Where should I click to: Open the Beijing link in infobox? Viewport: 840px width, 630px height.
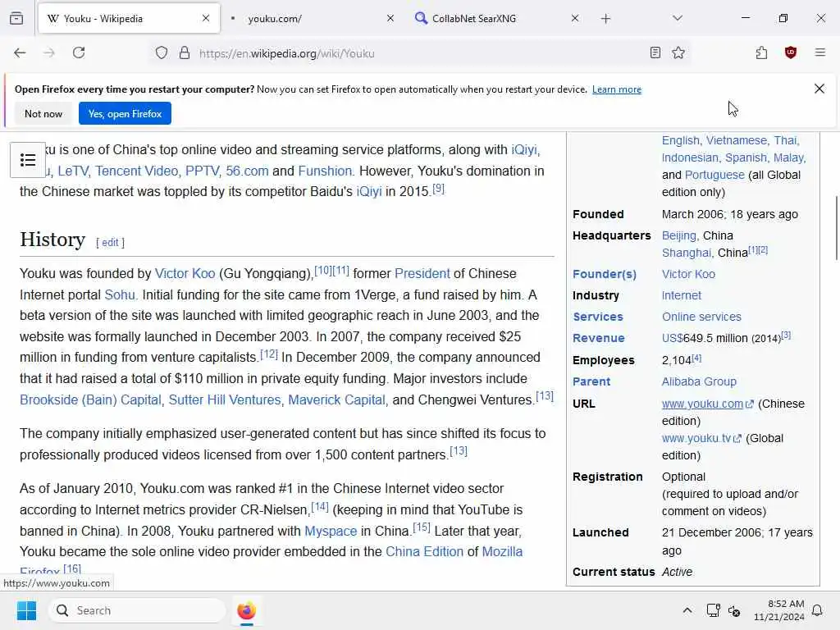(x=678, y=235)
